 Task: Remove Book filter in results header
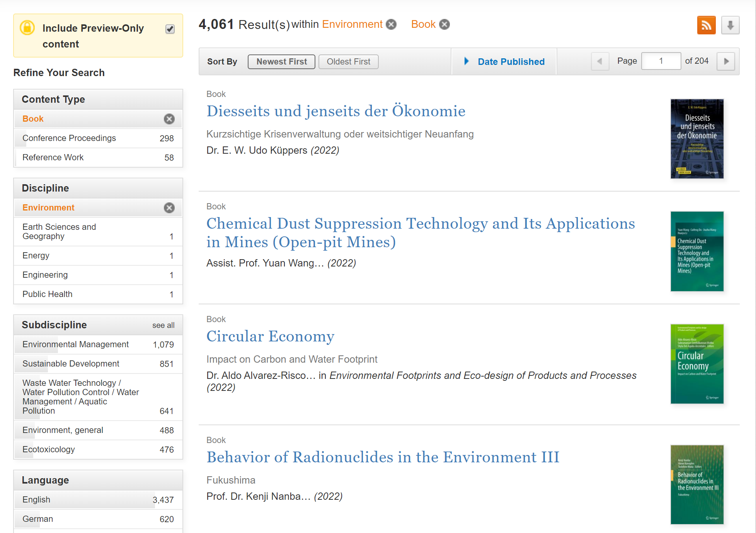pyautogui.click(x=445, y=25)
